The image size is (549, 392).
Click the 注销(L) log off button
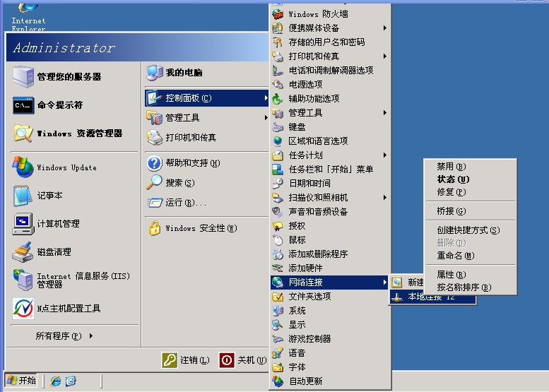tap(186, 360)
